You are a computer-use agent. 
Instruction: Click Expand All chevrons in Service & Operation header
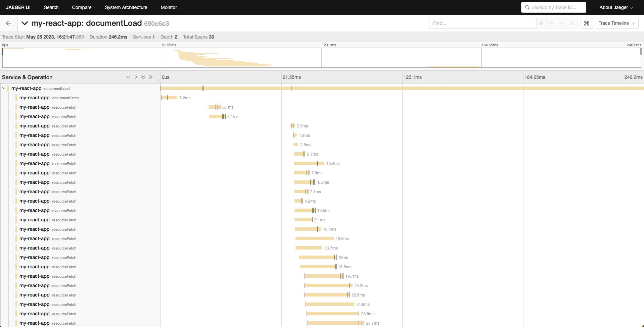click(x=150, y=77)
